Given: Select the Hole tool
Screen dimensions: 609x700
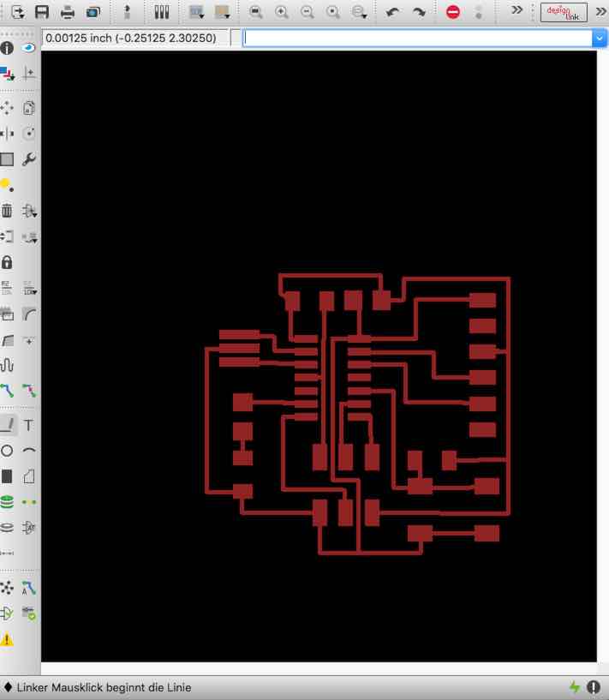Looking at the screenshot, I should coord(7,528).
